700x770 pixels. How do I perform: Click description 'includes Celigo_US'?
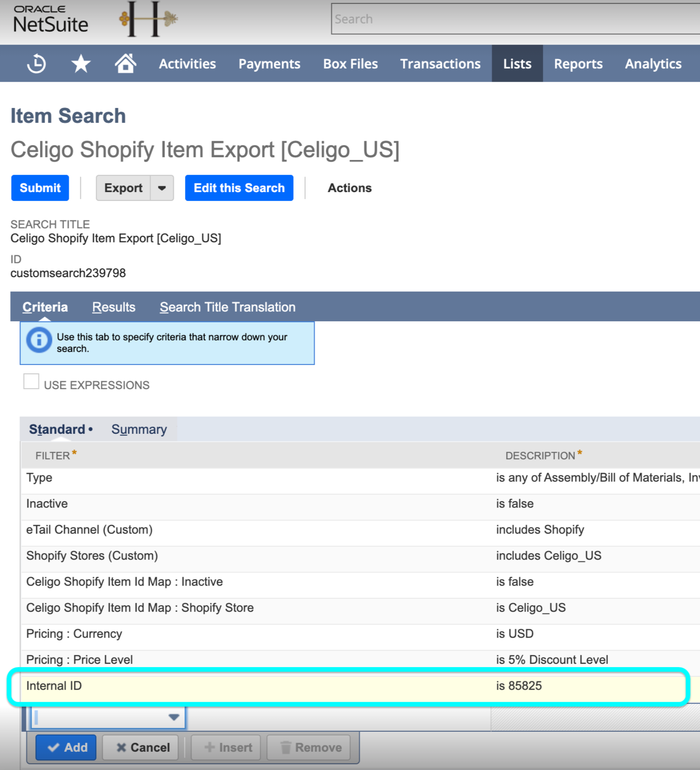(x=549, y=556)
